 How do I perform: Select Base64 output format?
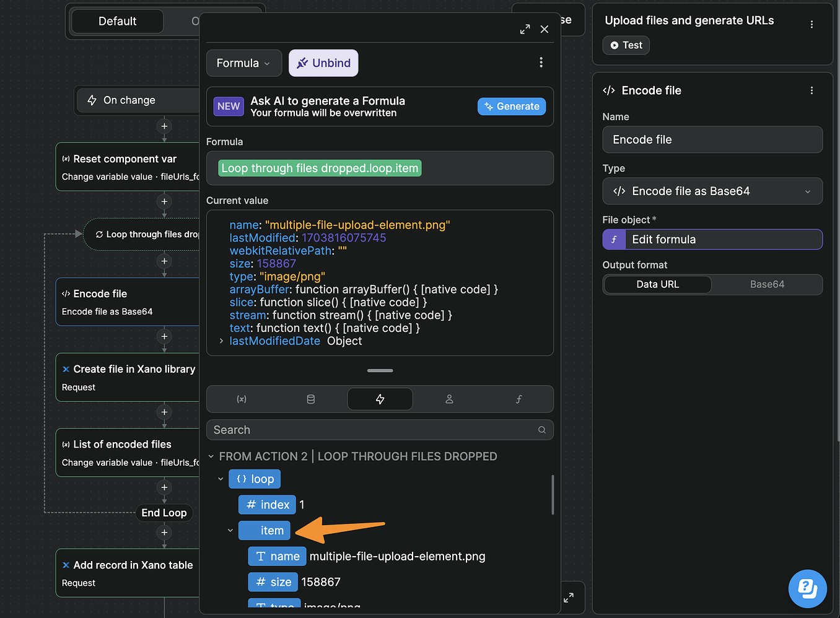pos(767,284)
